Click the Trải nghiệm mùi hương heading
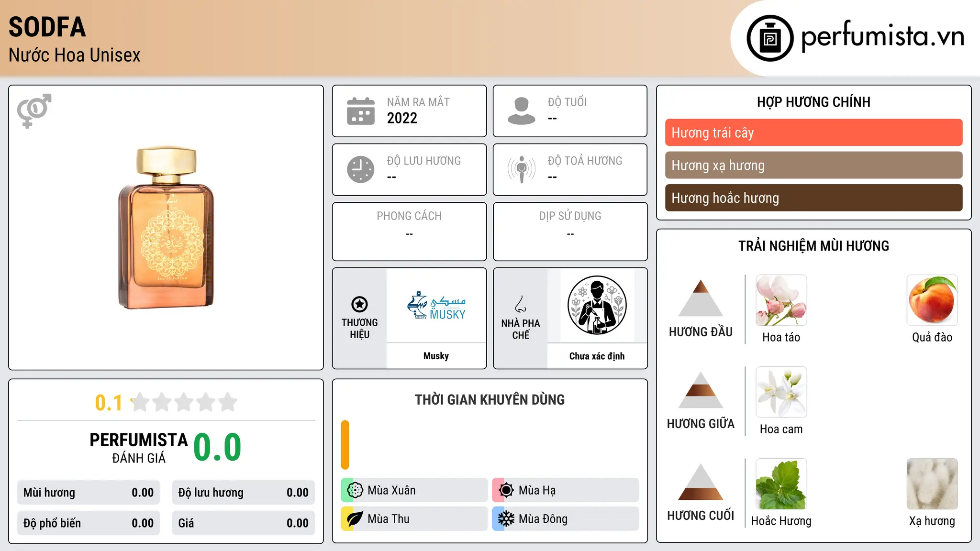 (x=813, y=246)
